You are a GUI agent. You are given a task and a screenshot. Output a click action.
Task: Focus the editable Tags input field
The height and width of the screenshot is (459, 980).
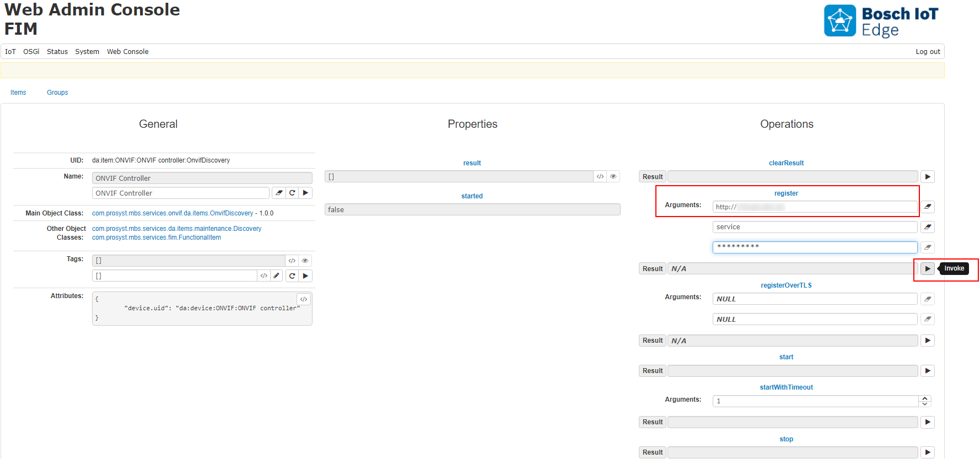point(175,276)
